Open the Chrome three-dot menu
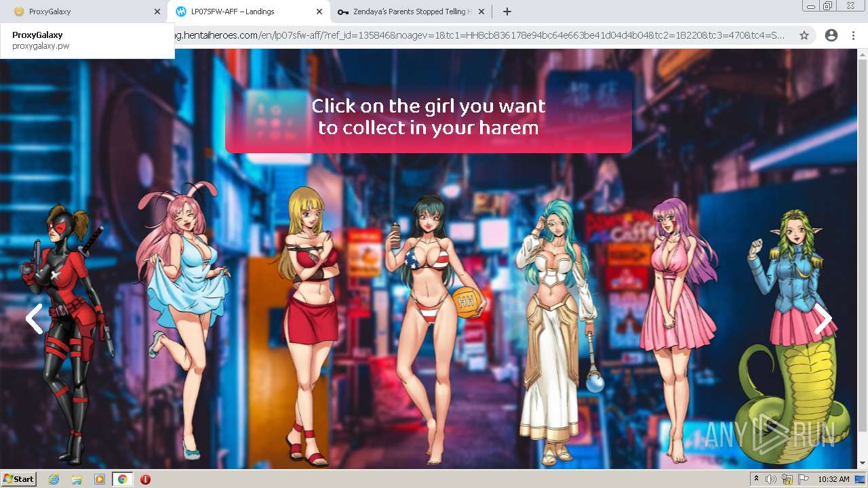This screenshot has width=868, height=488. (x=853, y=35)
